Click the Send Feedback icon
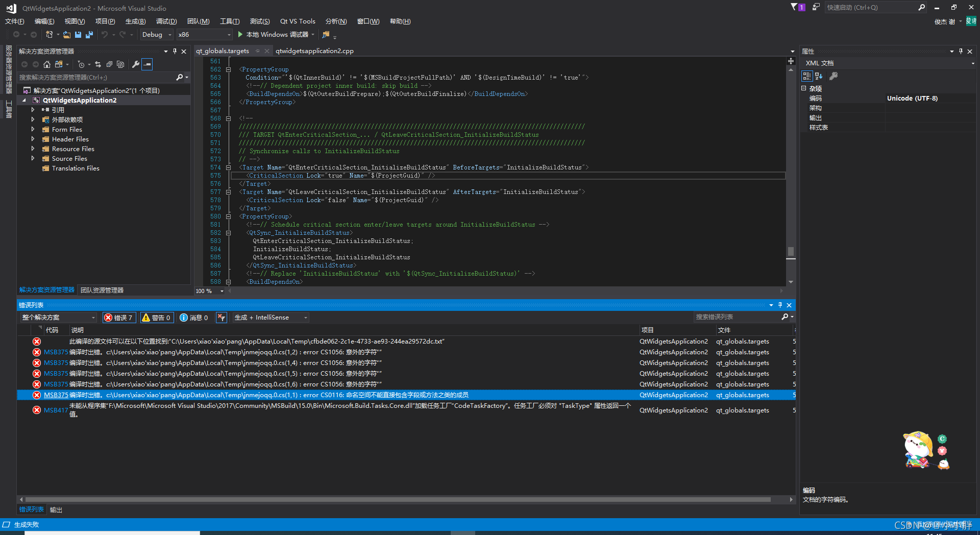Screen dimensions: 980x535 (x=816, y=7)
